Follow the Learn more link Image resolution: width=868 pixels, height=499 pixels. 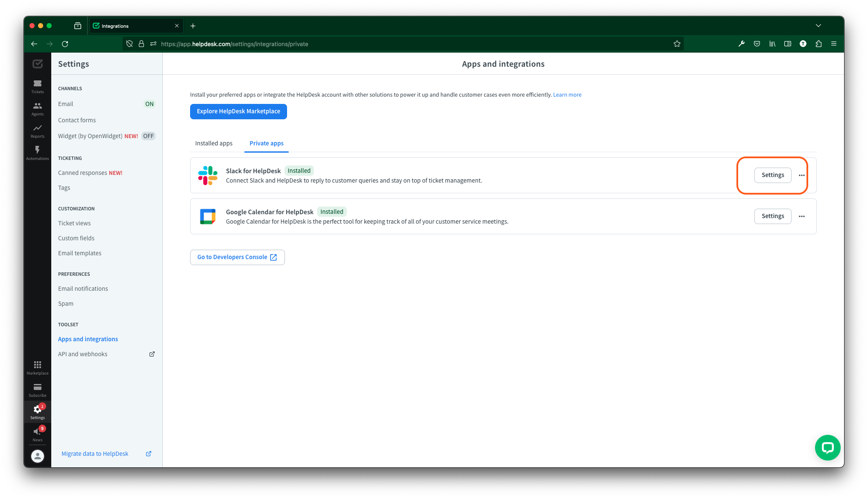(x=567, y=95)
